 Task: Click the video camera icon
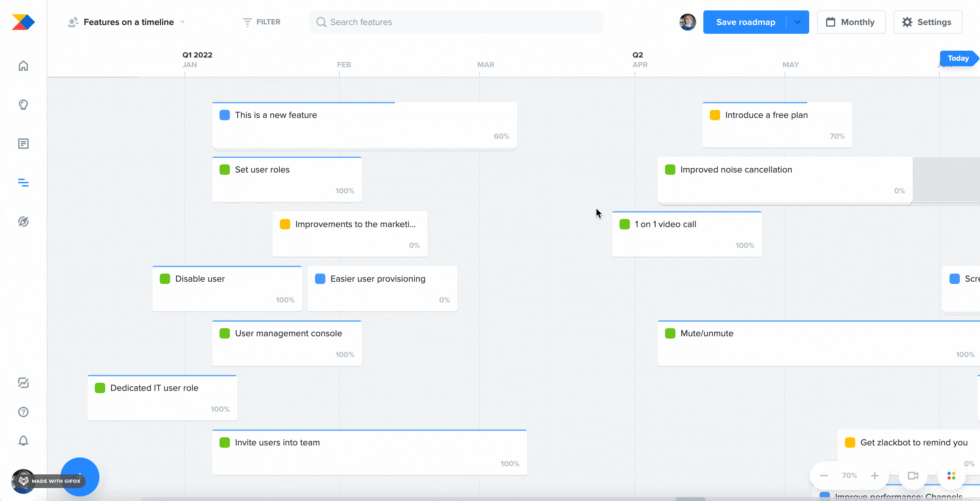913,475
